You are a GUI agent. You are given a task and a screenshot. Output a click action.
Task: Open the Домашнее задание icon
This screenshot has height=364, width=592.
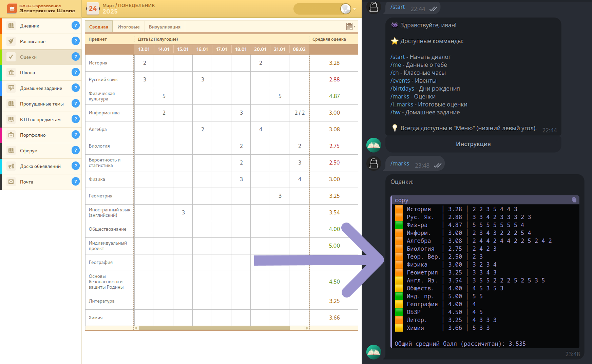[11, 88]
